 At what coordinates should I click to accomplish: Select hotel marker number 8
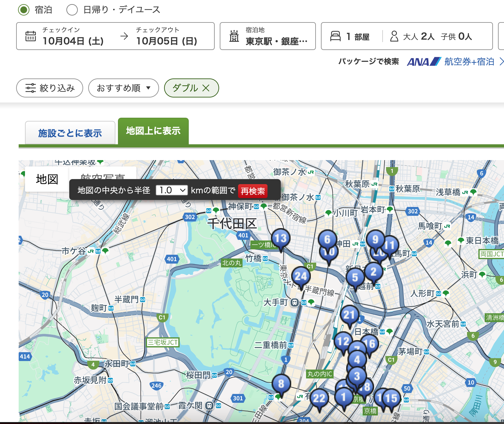coord(281,384)
